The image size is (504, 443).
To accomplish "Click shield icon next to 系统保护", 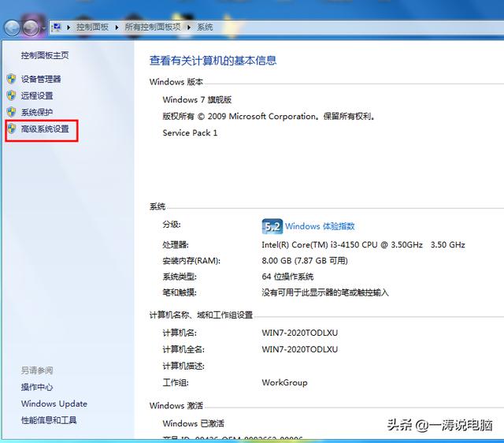I will [11, 112].
